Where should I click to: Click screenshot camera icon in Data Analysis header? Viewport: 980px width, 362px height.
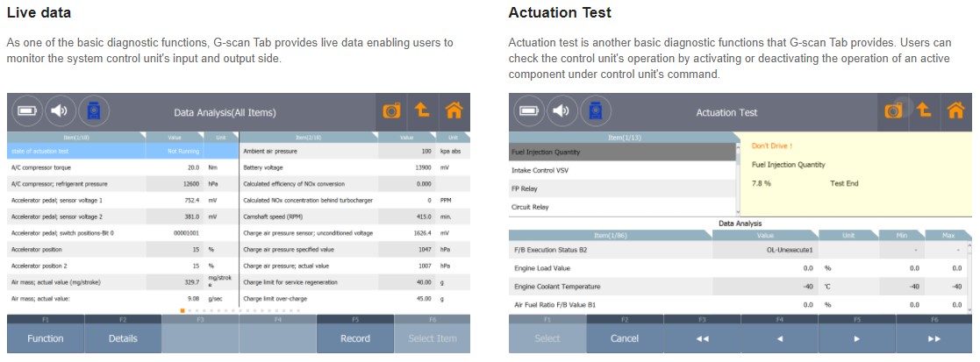[390, 111]
